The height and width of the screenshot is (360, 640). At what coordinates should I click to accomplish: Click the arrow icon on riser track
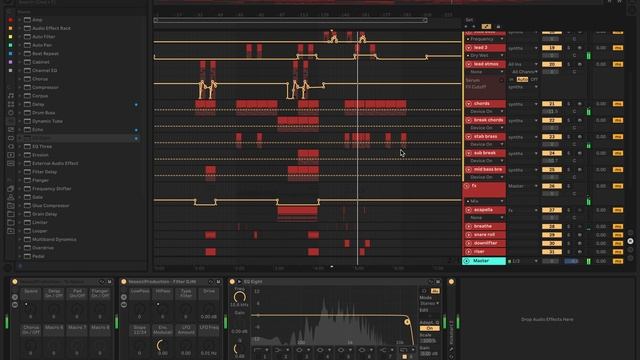[x=469, y=252]
